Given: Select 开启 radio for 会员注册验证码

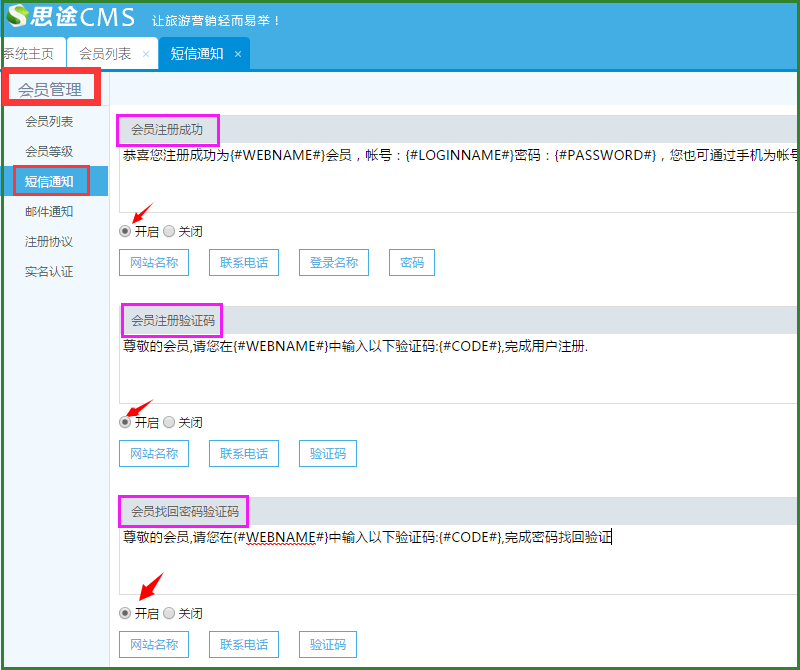Looking at the screenshot, I should tap(125, 422).
